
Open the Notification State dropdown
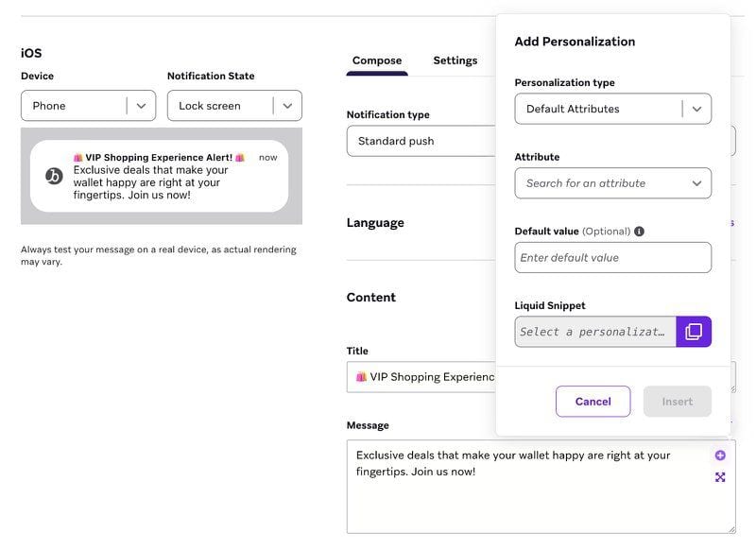[x=234, y=106]
